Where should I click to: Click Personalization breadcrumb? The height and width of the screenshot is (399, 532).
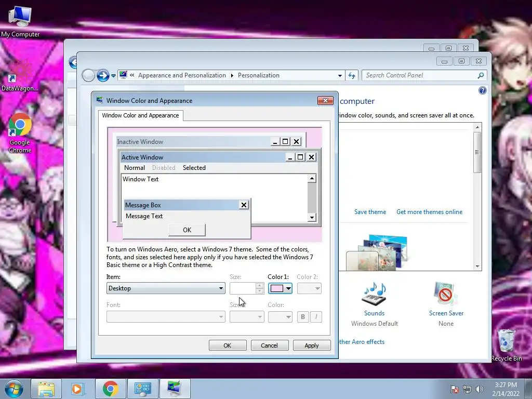(259, 75)
